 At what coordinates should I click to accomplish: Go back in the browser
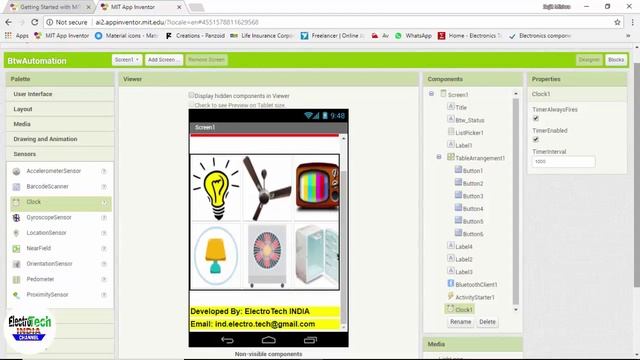pyautogui.click(x=9, y=22)
